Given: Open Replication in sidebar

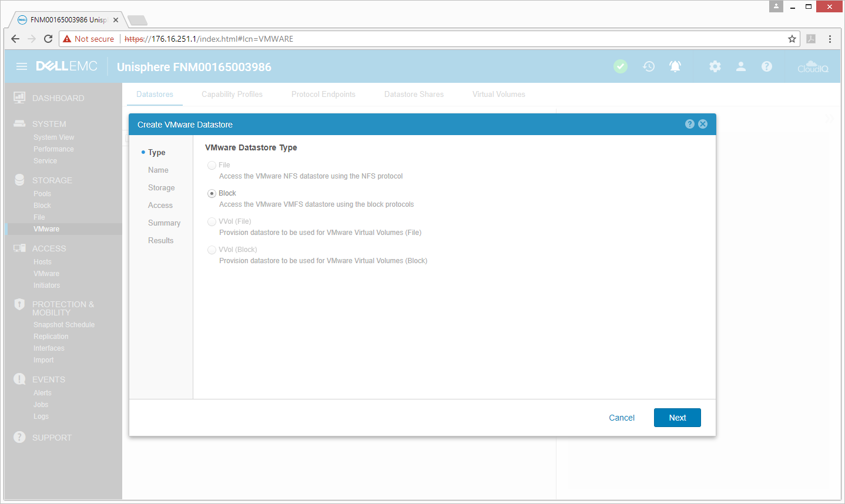Looking at the screenshot, I should tap(51, 337).
